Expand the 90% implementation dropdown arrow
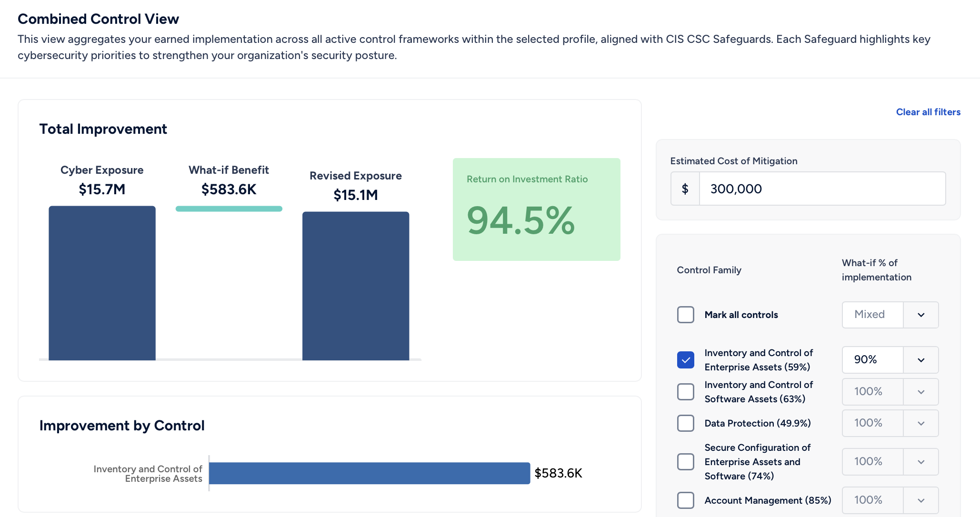The height and width of the screenshot is (517, 980). point(920,360)
